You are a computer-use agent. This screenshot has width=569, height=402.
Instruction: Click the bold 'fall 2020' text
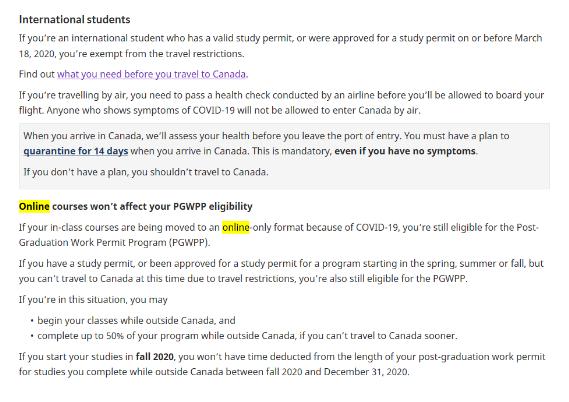pyautogui.click(x=155, y=357)
